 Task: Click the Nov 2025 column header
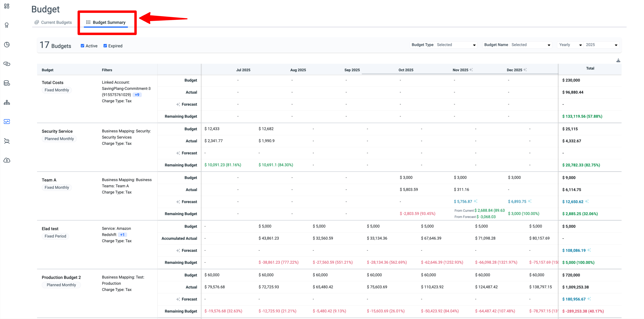tap(460, 70)
